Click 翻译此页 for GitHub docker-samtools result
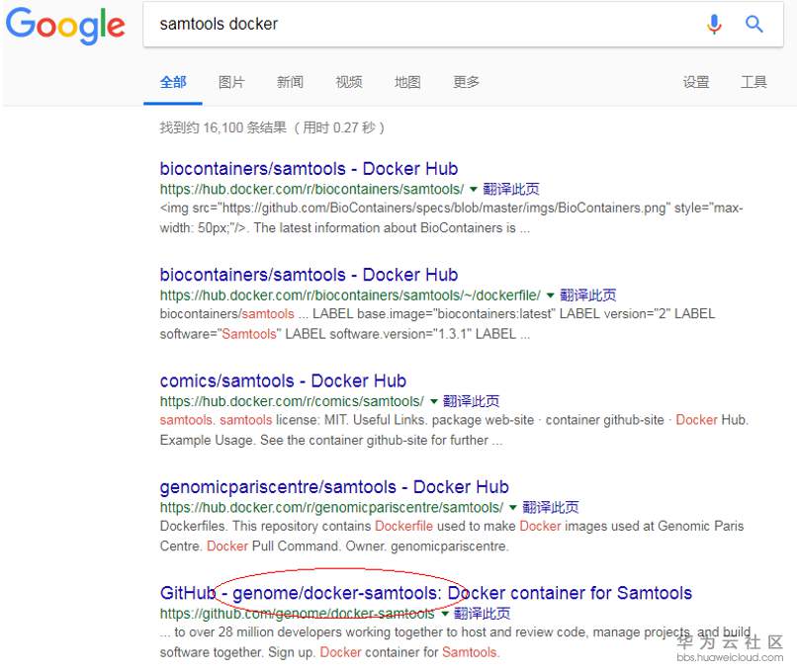Image resolution: width=797 pixels, height=672 pixels. point(482,614)
